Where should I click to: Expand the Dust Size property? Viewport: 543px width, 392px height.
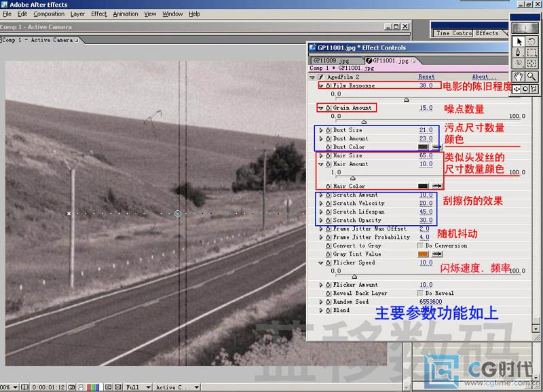(321, 130)
